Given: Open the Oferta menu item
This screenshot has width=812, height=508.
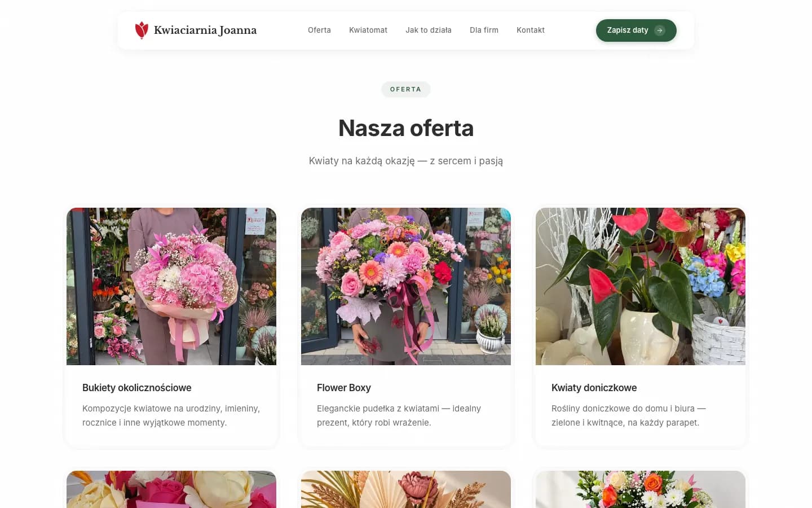Looking at the screenshot, I should [x=319, y=30].
